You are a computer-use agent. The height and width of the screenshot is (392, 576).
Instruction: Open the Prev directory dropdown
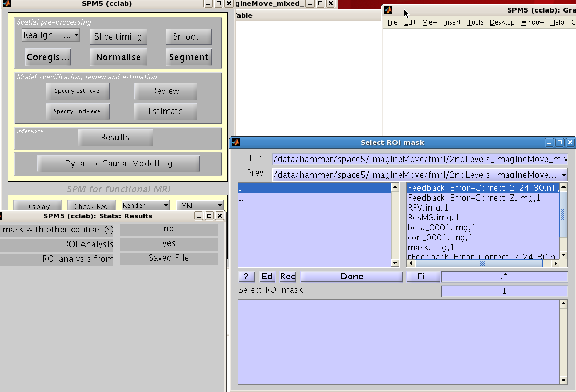pyautogui.click(x=420, y=175)
